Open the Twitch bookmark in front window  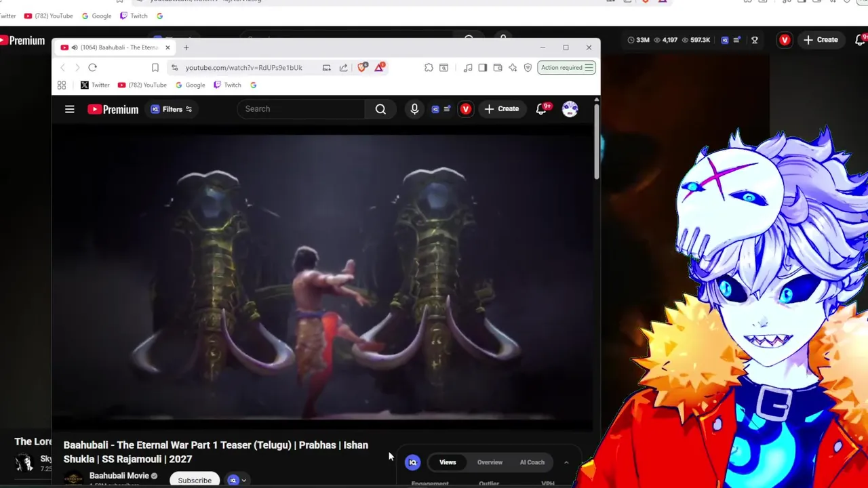pos(227,85)
